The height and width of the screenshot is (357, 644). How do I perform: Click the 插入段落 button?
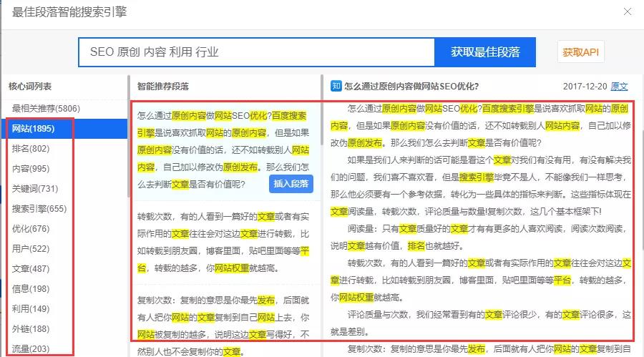coord(291,184)
